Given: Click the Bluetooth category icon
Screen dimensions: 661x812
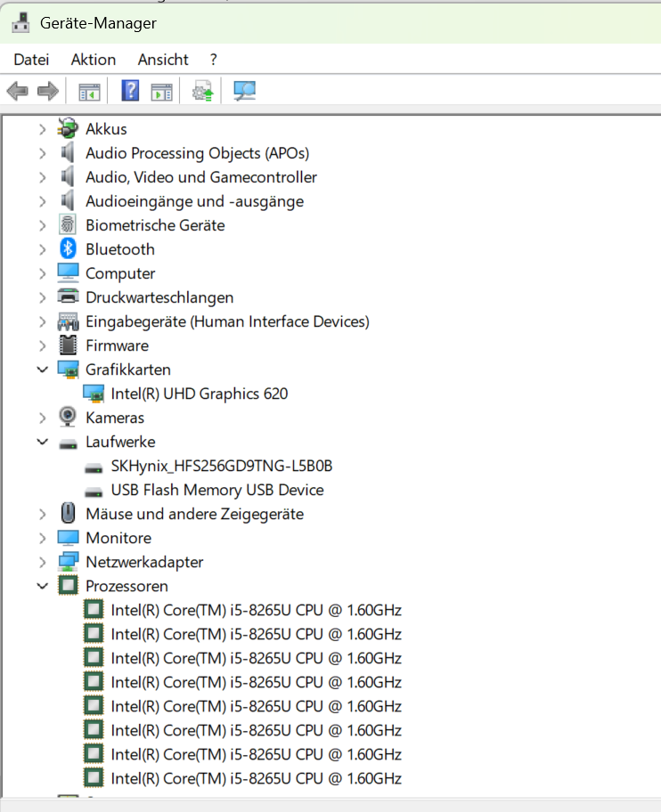Looking at the screenshot, I should 68,249.
